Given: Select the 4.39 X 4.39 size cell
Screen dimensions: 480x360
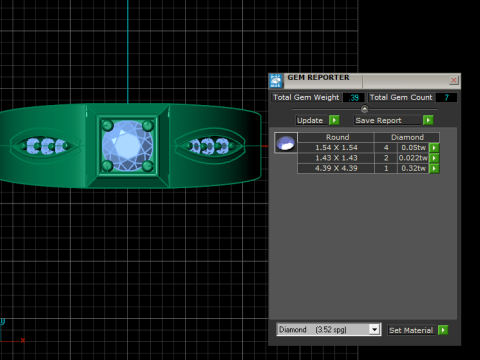Looking at the screenshot, I should pos(336,168).
